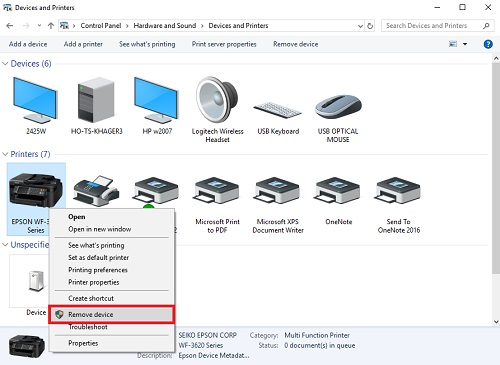Select the 2425W monitor device icon
The width and height of the screenshot is (500, 365).
point(35,100)
